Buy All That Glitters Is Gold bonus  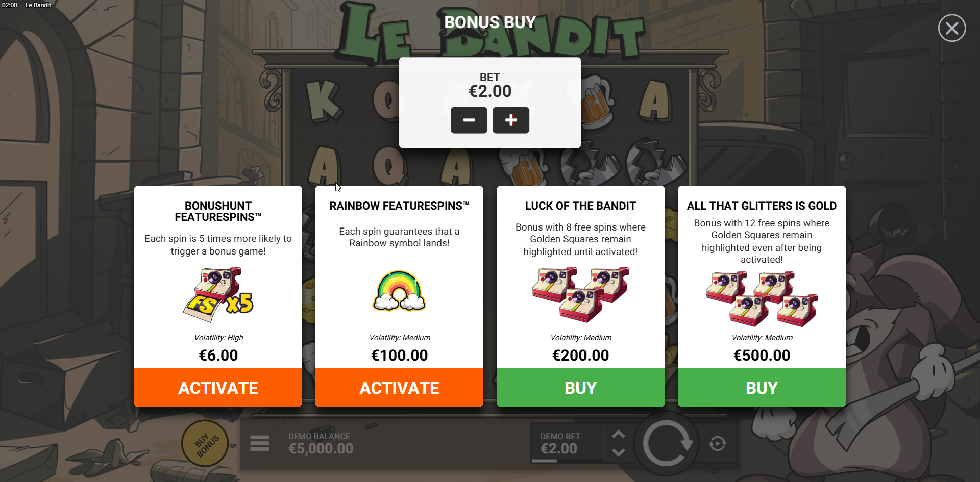click(762, 388)
